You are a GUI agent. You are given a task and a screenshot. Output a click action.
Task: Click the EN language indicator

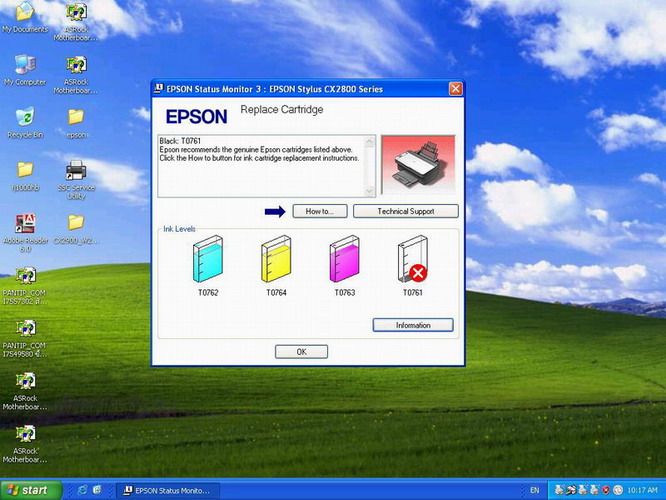(x=535, y=490)
